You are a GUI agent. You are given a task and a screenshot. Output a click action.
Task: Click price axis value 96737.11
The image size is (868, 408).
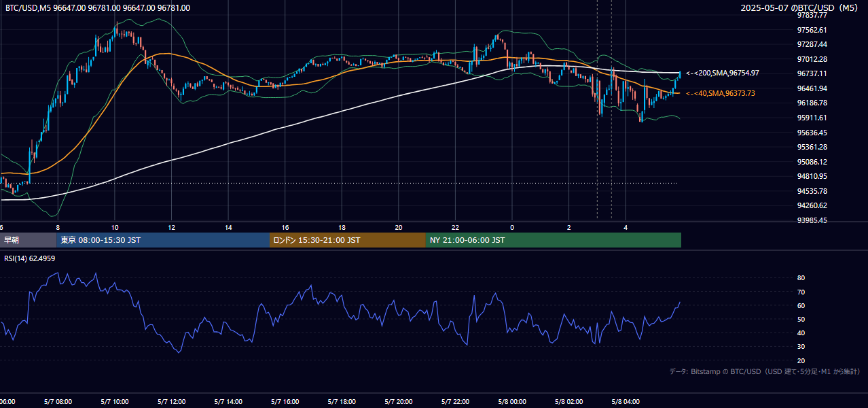(x=812, y=73)
